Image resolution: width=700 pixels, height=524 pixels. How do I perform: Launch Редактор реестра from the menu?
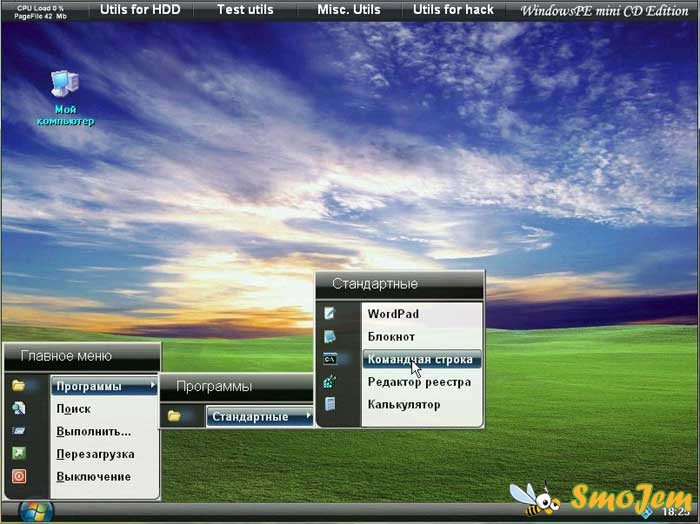(x=422, y=382)
